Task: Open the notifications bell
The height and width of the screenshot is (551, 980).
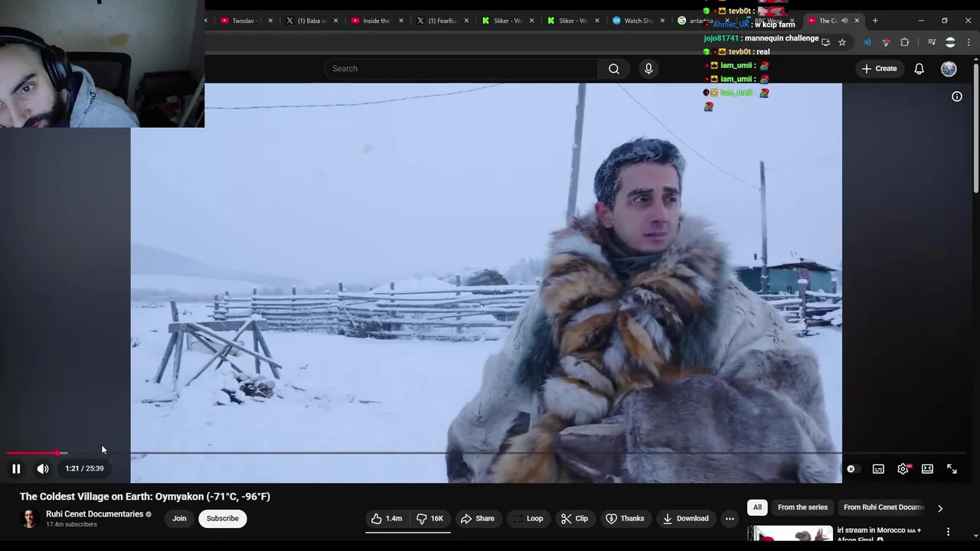Action: (920, 69)
